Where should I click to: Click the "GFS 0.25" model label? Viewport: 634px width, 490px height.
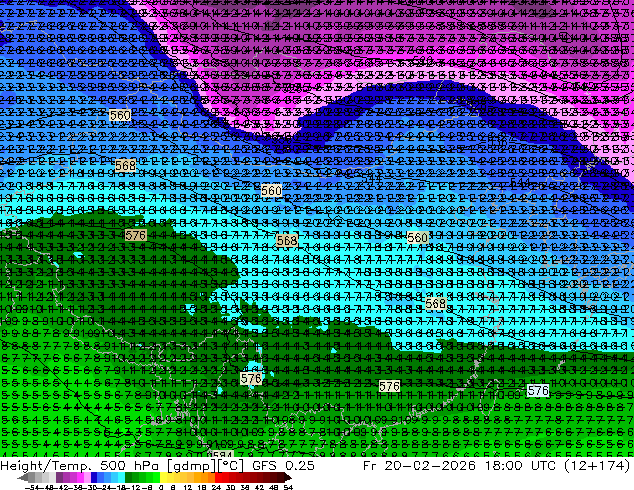pyautogui.click(x=283, y=465)
